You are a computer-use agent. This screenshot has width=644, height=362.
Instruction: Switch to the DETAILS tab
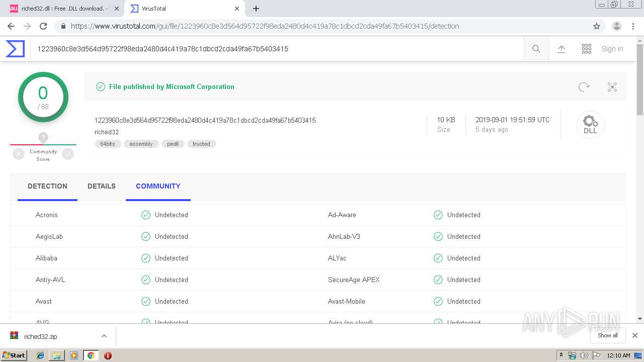tap(102, 187)
